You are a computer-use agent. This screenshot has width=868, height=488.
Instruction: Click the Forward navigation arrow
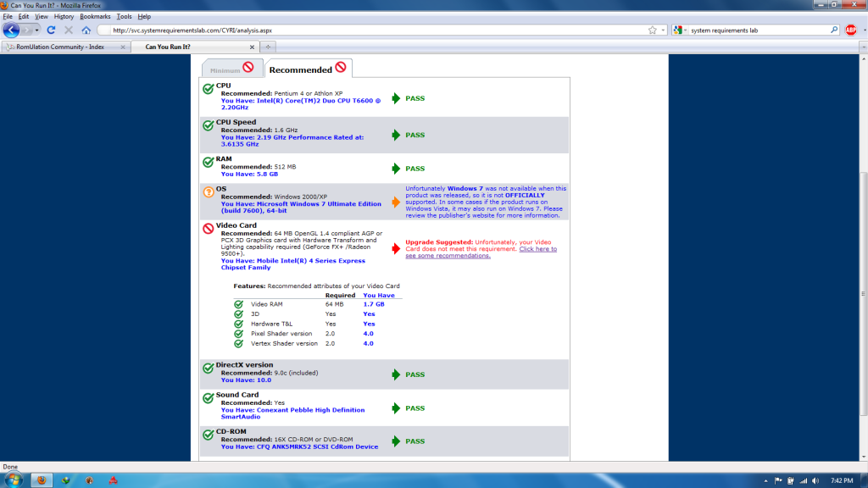[x=26, y=30]
